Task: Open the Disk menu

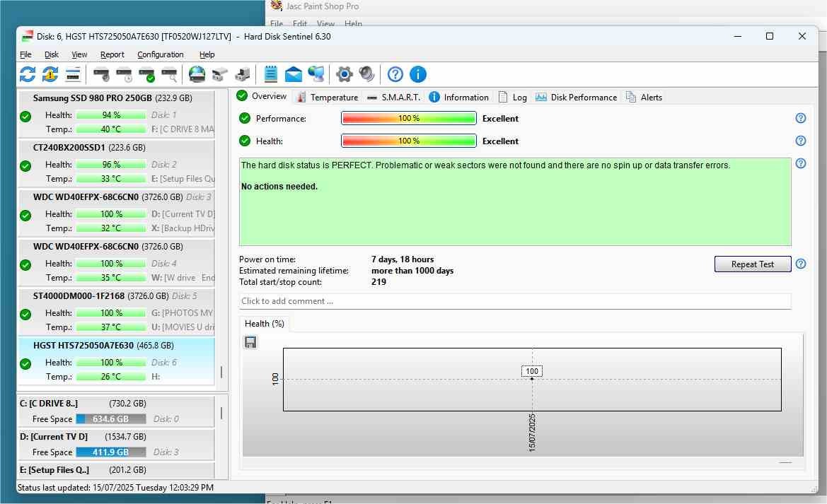Action: click(52, 54)
